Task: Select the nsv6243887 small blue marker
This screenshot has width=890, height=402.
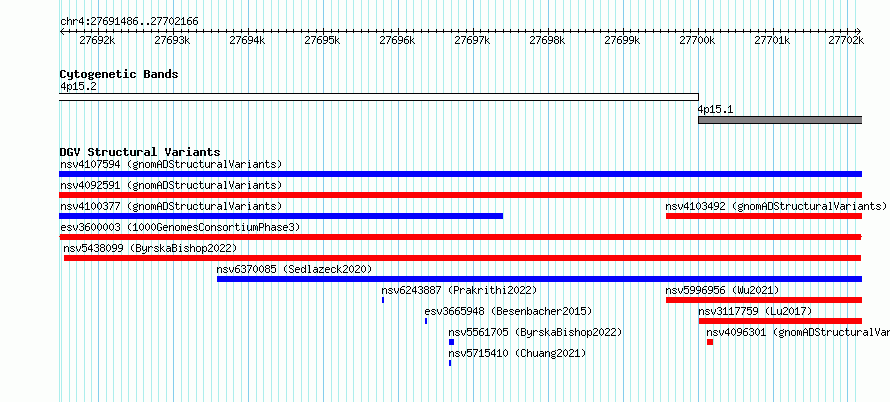Action: point(383,300)
